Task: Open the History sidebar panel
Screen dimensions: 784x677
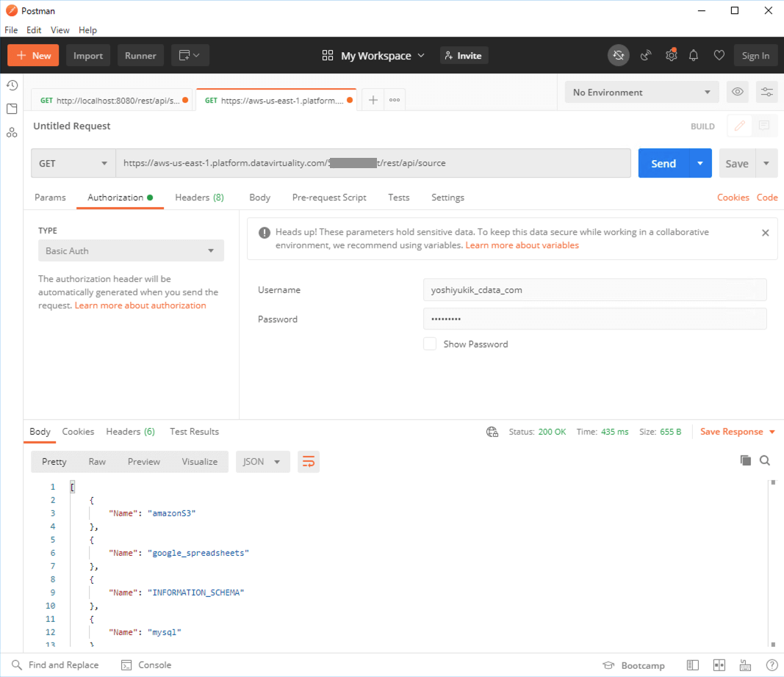Action: (x=12, y=85)
